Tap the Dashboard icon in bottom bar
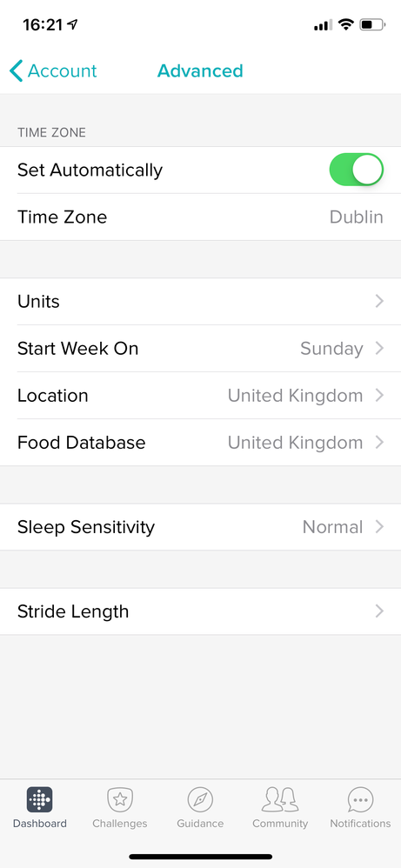 39,799
